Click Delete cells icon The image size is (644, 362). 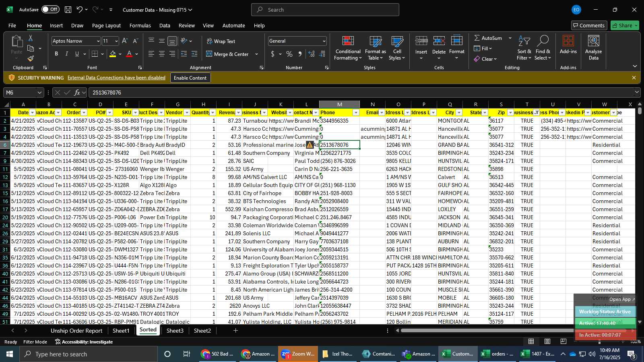439,41
